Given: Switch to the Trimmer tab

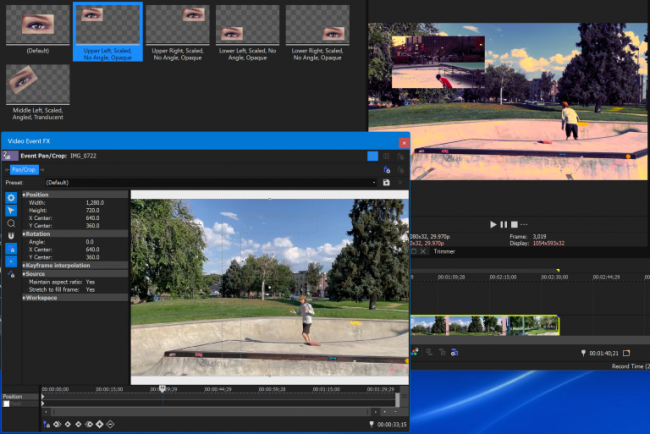Looking at the screenshot, I should (x=444, y=251).
